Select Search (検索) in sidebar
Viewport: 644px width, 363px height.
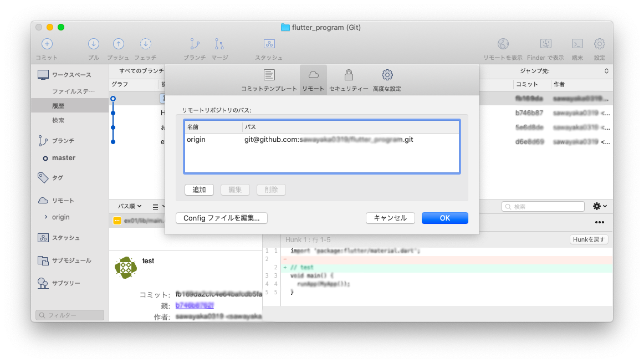click(x=58, y=120)
